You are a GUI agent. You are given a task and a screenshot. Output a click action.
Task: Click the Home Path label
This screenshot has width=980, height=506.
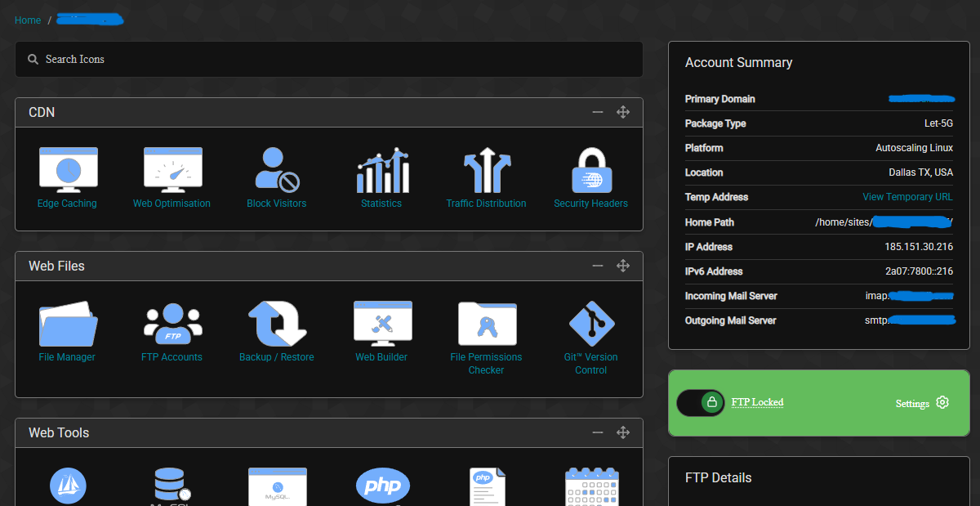tap(709, 222)
